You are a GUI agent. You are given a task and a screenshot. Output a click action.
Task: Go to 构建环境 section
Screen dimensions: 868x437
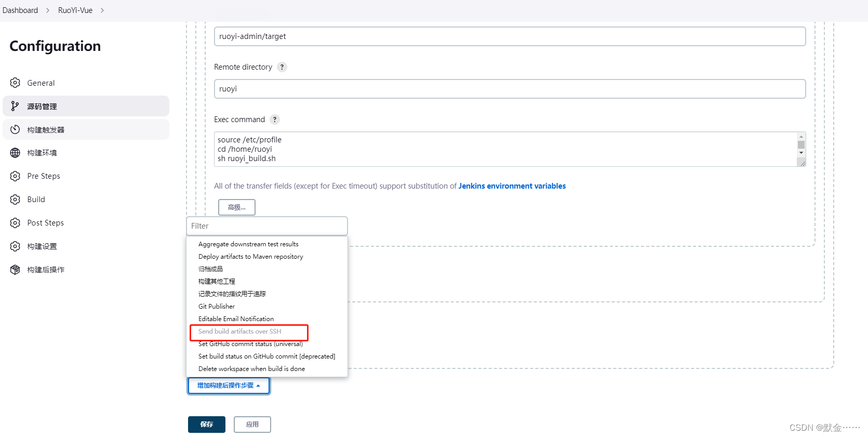click(x=86, y=153)
